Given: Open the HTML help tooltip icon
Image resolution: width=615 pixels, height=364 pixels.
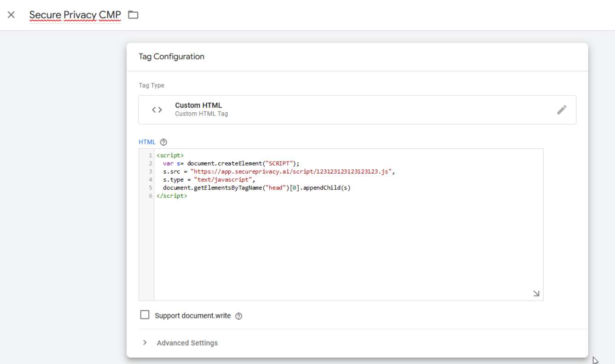Looking at the screenshot, I should click(163, 142).
